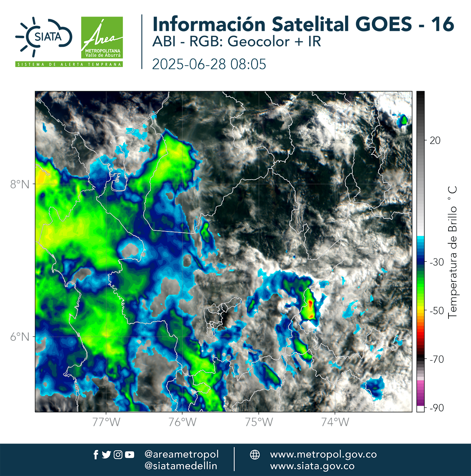Click the Área Metropolitana green logo
This screenshot has height=476, width=471.
click(x=102, y=38)
